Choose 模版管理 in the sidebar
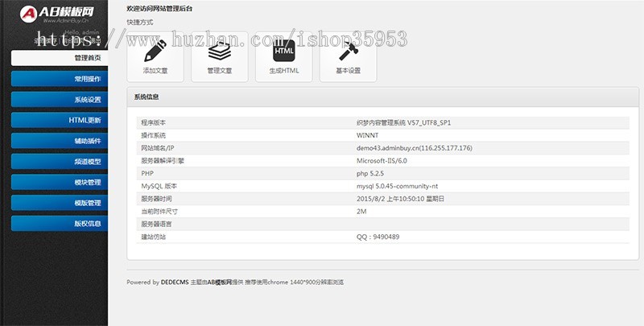This screenshot has width=644, height=326. [60, 203]
